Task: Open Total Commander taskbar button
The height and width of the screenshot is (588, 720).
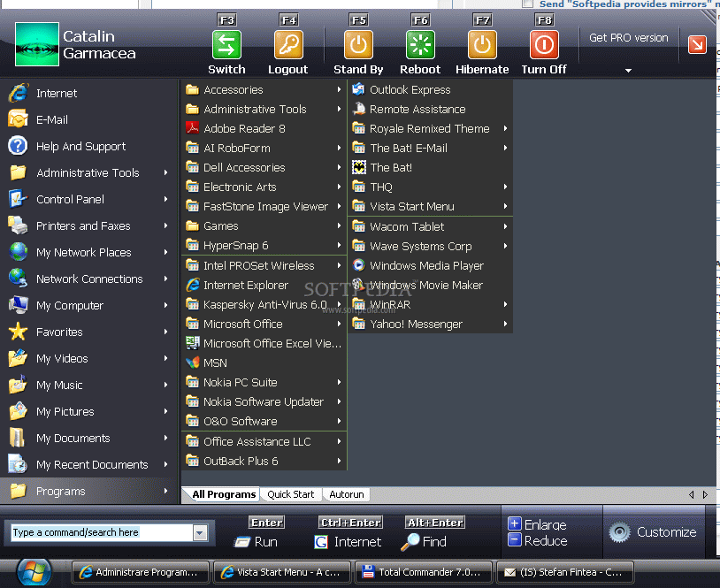Action: (424, 572)
